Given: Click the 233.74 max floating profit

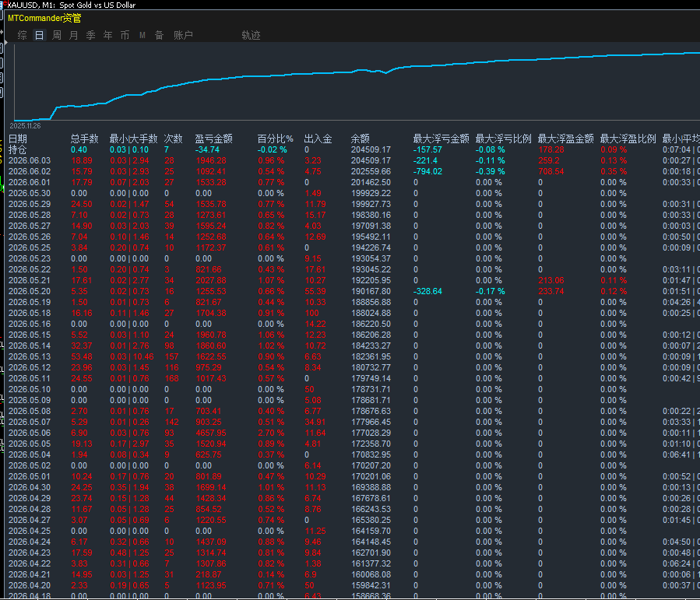Looking at the screenshot, I should click(551, 291).
